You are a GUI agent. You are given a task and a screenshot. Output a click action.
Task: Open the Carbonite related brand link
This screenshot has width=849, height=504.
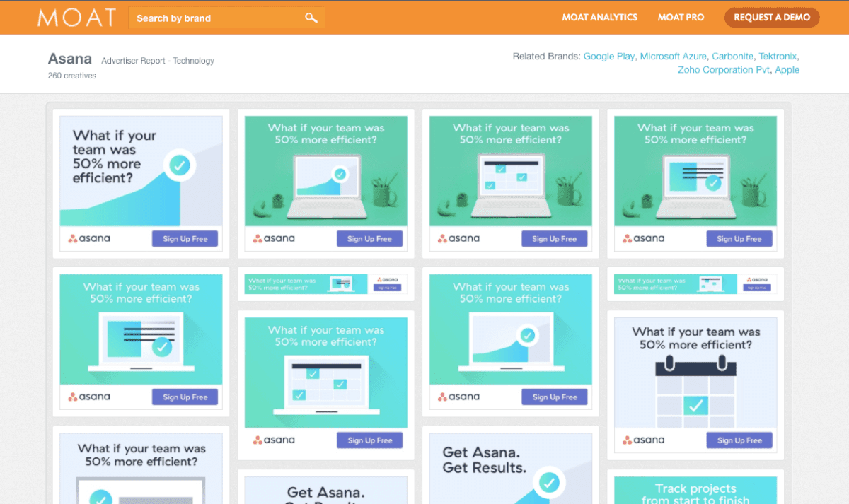[x=733, y=57]
